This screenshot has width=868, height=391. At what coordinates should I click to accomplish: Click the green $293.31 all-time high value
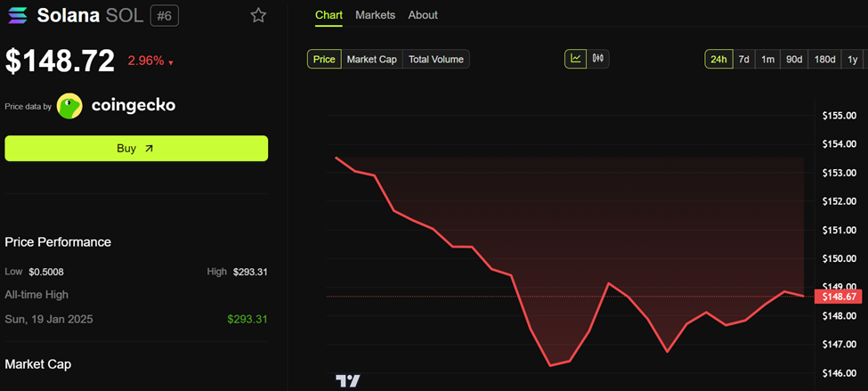pos(247,320)
